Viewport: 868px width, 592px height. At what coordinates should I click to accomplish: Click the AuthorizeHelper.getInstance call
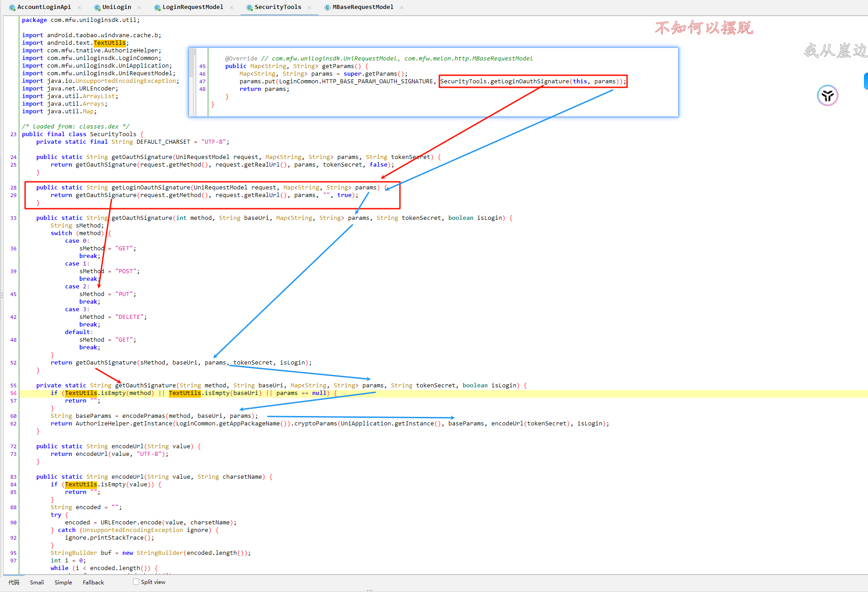click(124, 424)
